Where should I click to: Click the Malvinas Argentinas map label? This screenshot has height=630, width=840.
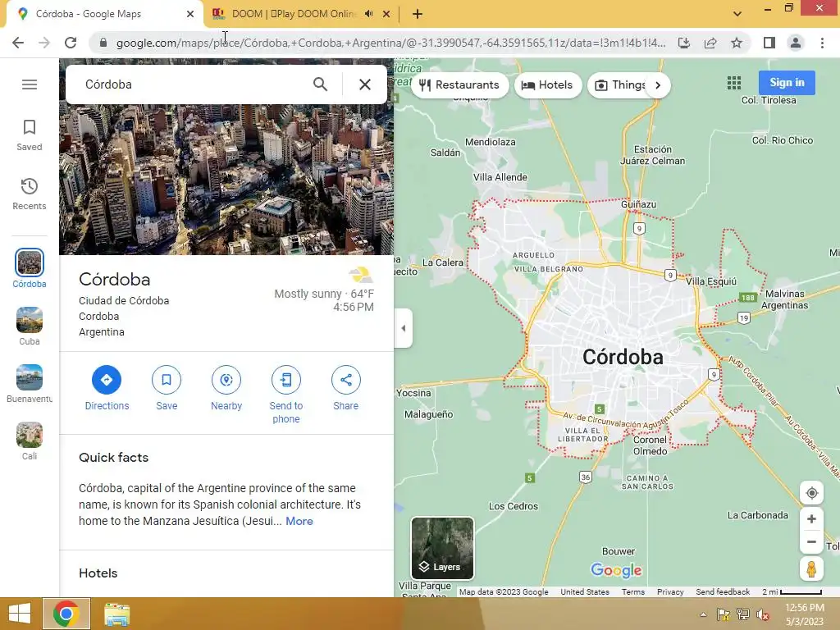click(785, 299)
